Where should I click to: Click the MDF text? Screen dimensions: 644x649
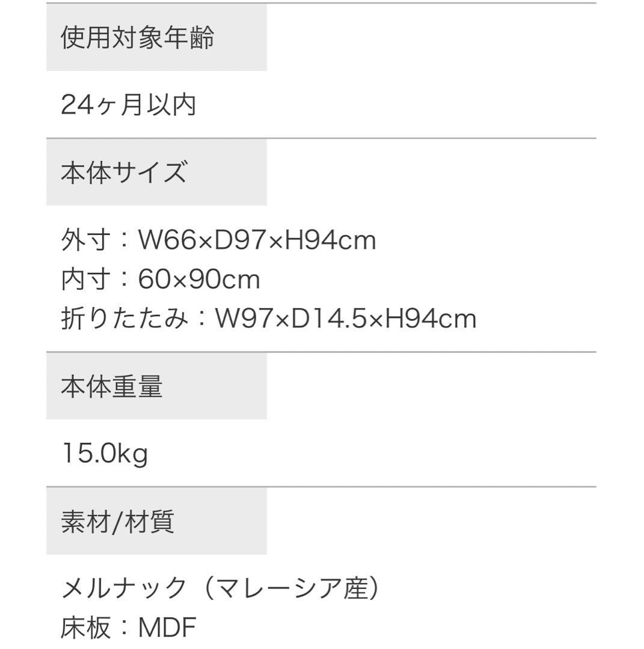click(x=167, y=627)
